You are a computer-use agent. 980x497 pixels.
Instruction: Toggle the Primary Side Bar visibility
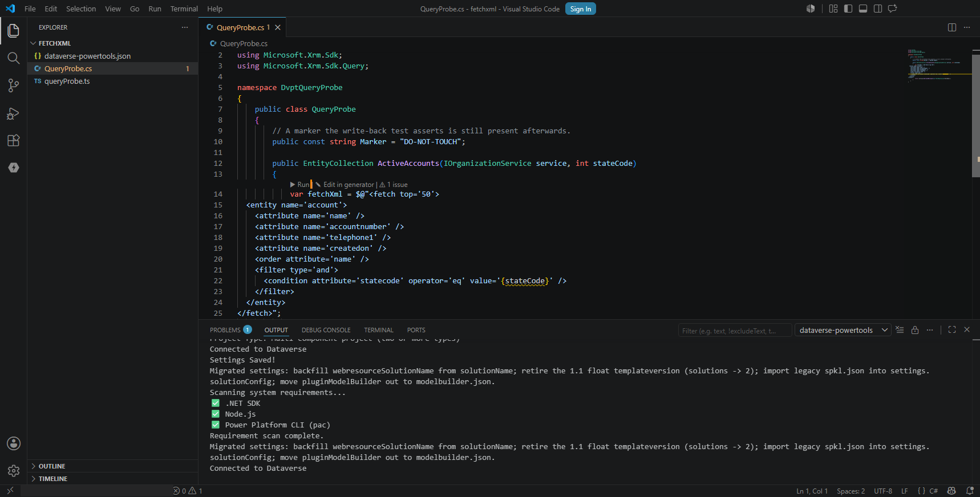[848, 9]
